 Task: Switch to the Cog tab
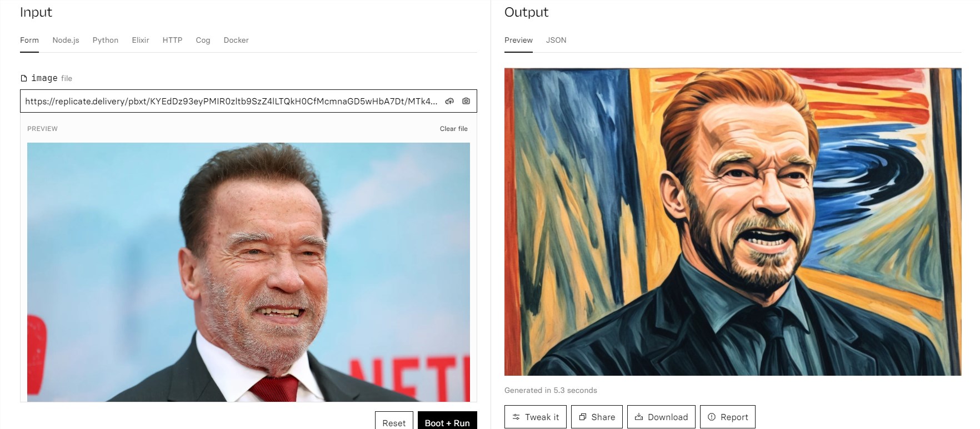pos(203,40)
